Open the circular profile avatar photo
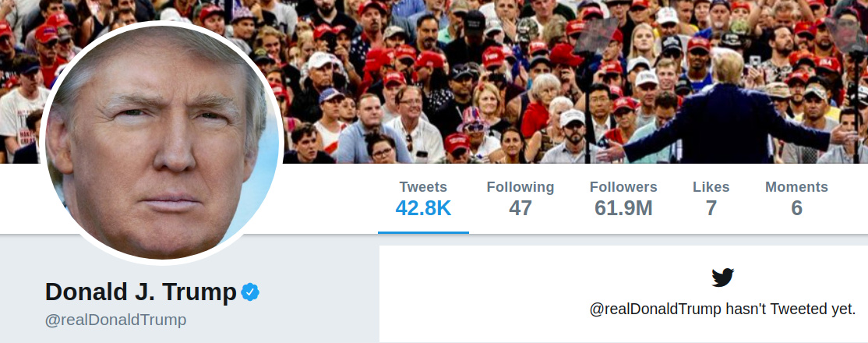This screenshot has width=868, height=343. click(161, 143)
